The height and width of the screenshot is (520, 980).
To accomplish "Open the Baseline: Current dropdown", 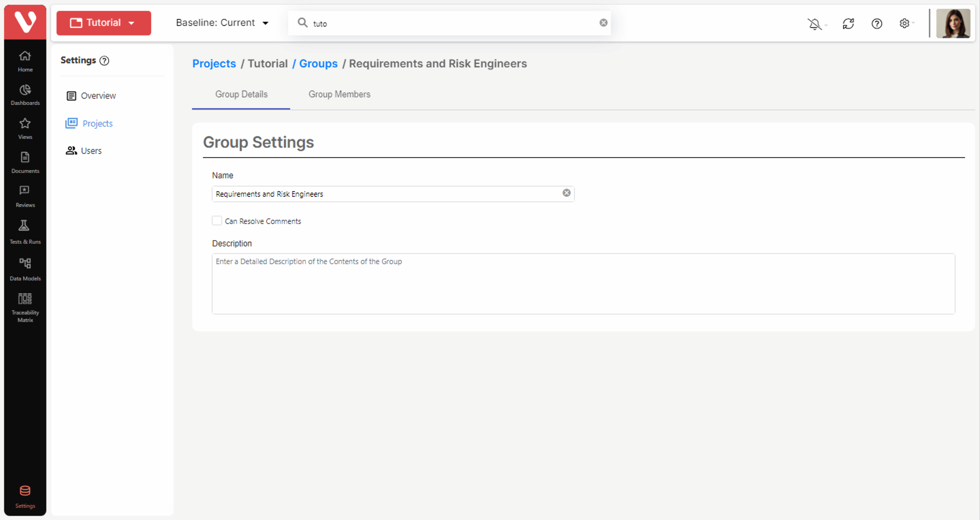I will (222, 23).
